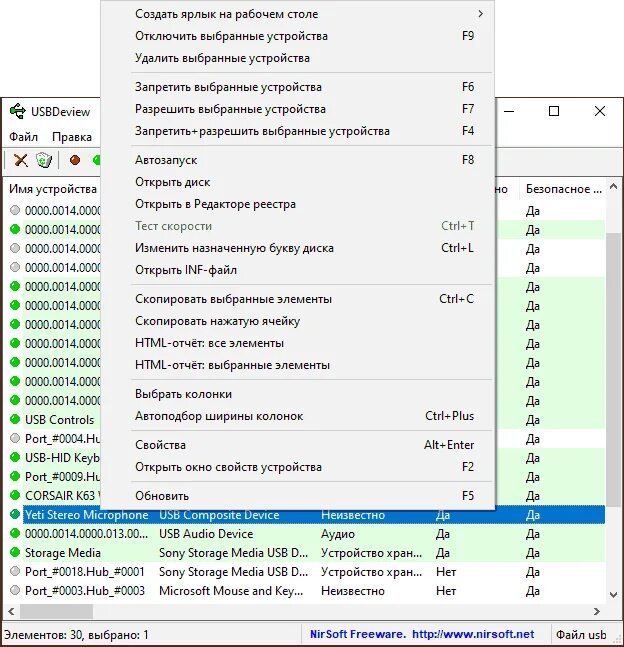The width and height of the screenshot is (624, 647).
Task: Choose 'Автозапуск' in the context menu
Action: pyautogui.click(x=298, y=160)
